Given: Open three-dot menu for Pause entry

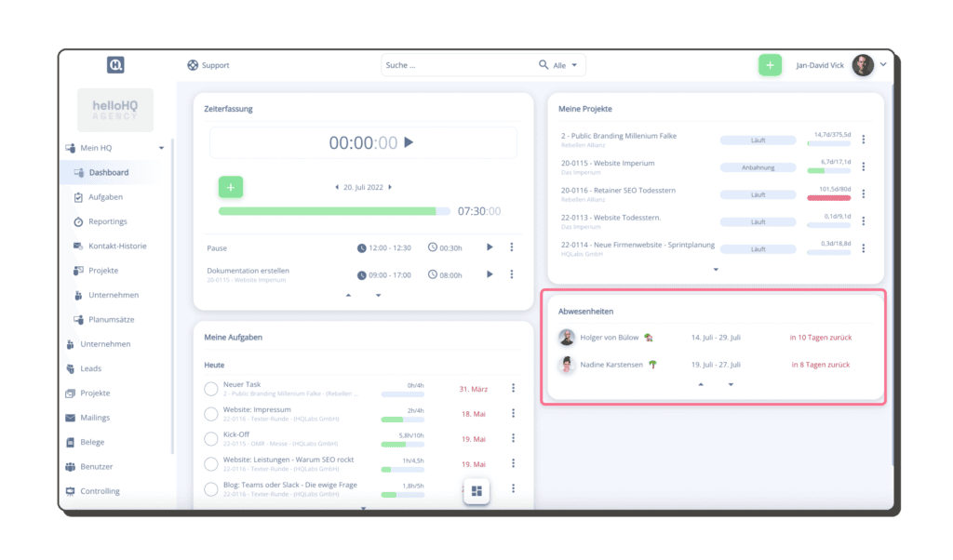Looking at the screenshot, I should (x=512, y=247).
